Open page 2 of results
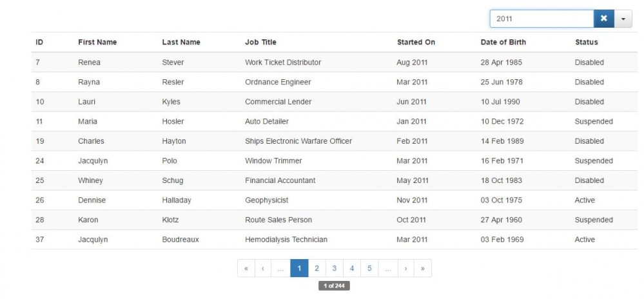This screenshot has width=644, height=299. tap(317, 268)
